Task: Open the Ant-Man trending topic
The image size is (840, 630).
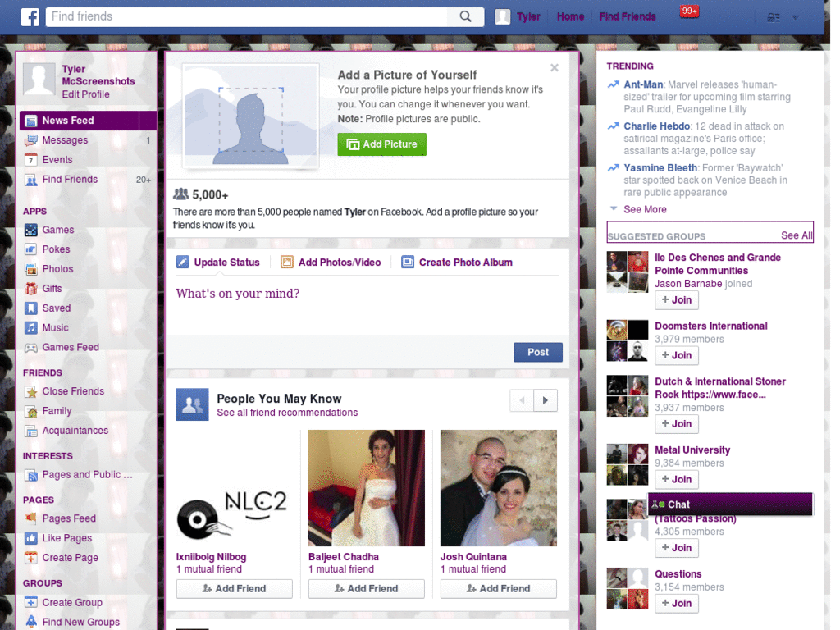Action: [x=643, y=84]
